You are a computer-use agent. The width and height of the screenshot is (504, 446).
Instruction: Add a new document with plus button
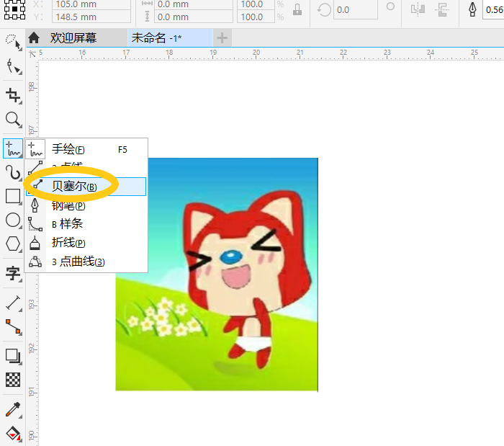(x=223, y=38)
